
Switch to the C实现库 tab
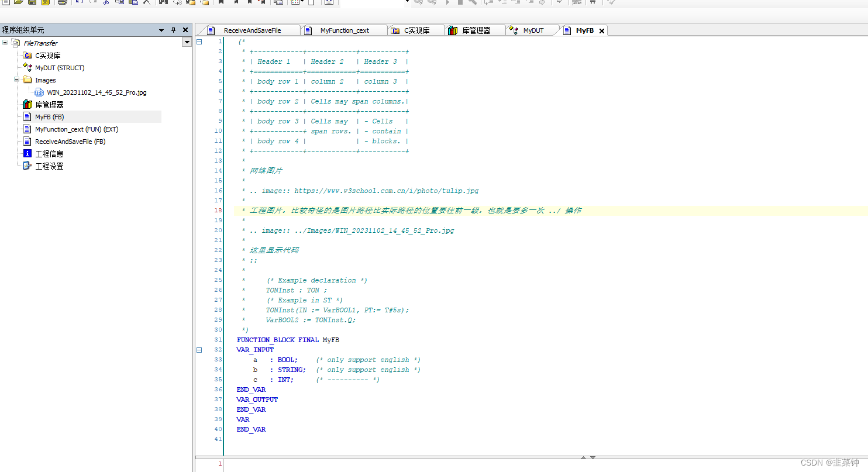point(417,30)
